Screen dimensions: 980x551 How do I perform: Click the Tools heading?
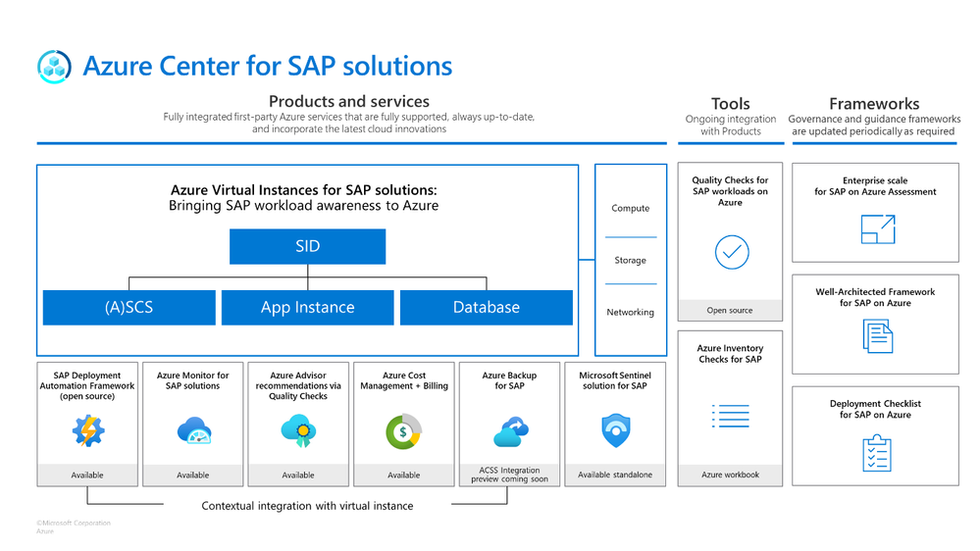pos(731,104)
